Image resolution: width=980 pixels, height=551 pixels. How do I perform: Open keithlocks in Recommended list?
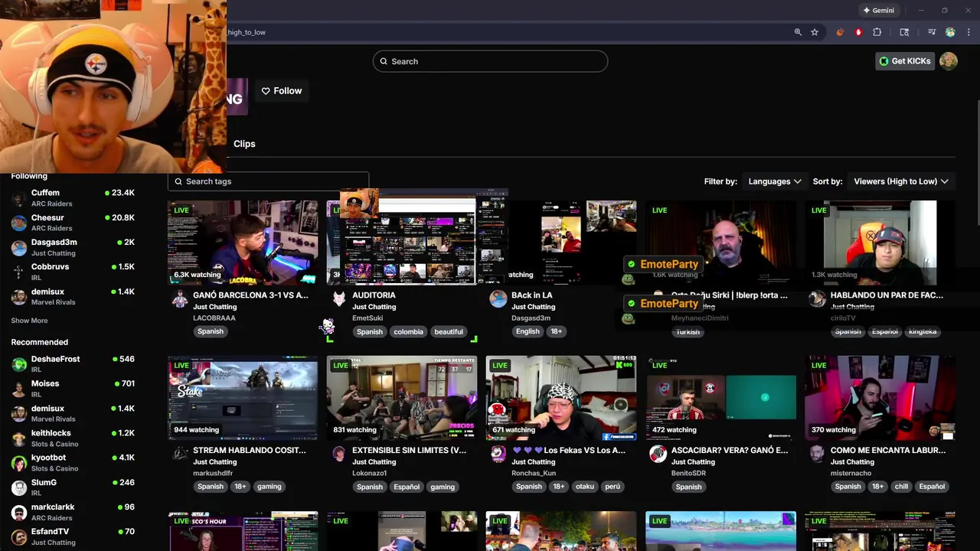[x=73, y=438]
